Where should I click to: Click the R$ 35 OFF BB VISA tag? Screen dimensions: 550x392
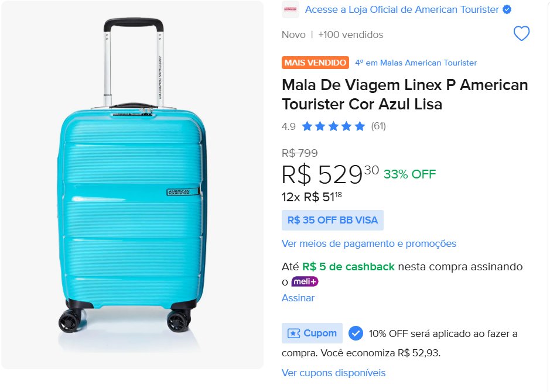(333, 220)
